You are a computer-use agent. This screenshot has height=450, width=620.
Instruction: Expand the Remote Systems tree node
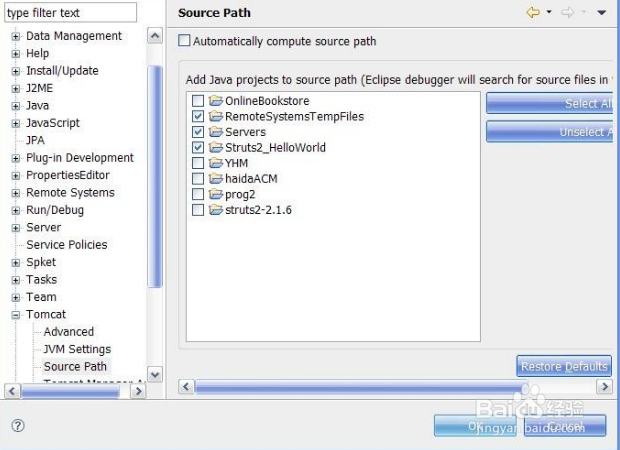(15, 193)
